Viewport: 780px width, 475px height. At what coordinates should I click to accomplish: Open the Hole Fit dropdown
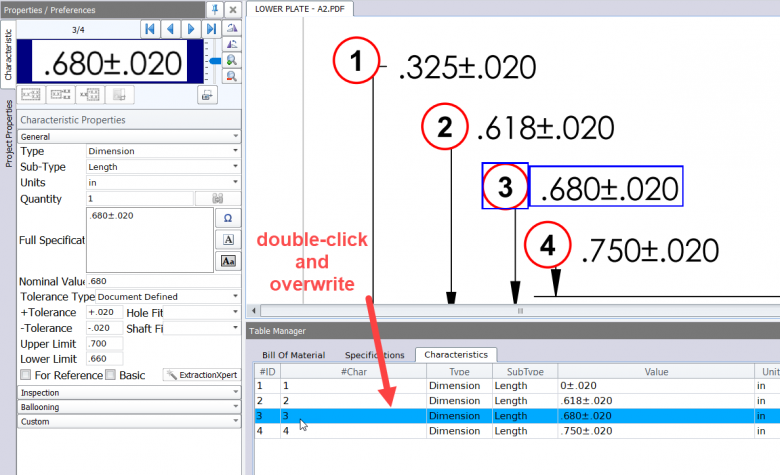pos(202,312)
